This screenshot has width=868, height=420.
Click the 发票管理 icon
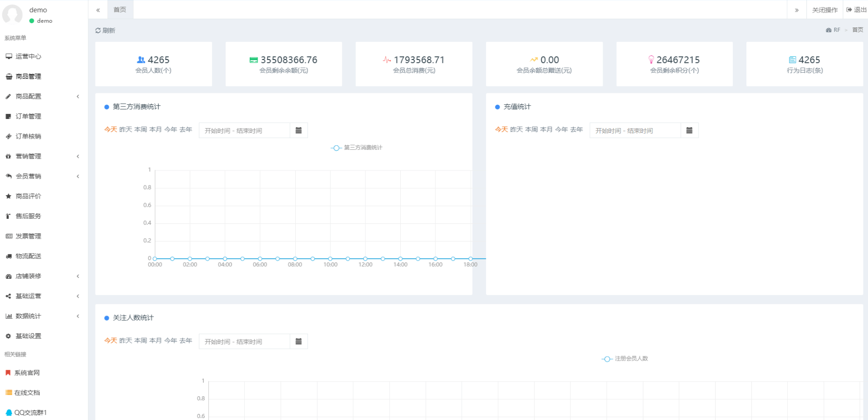point(9,236)
